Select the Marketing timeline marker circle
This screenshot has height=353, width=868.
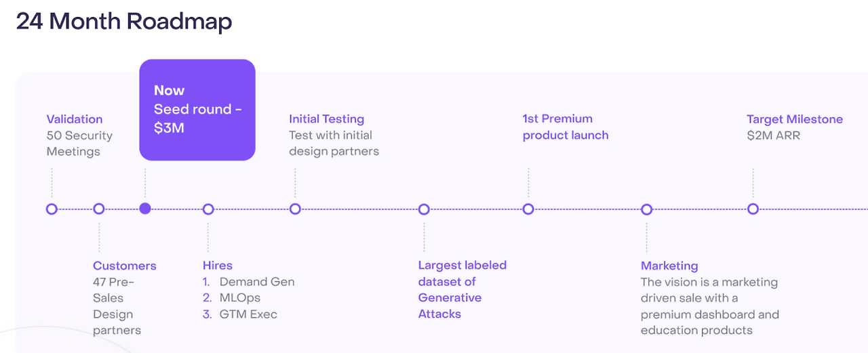tap(647, 209)
